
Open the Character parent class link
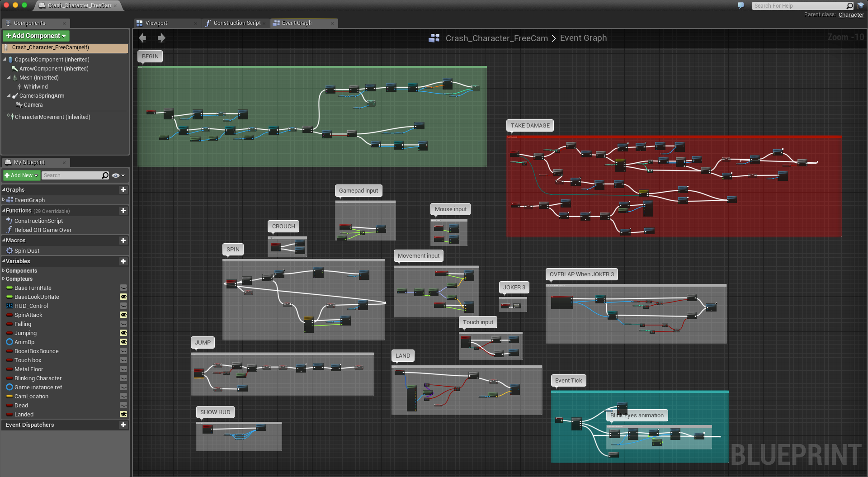point(851,15)
